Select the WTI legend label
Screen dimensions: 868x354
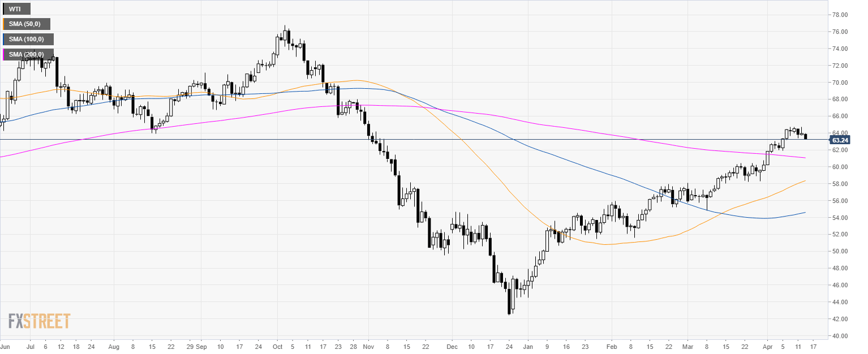point(16,9)
